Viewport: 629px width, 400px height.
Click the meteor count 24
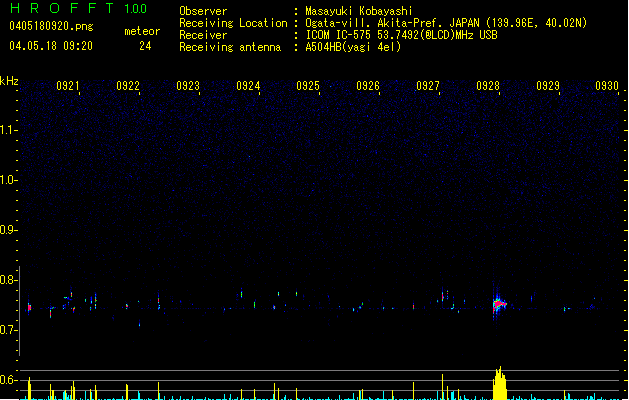tap(145, 46)
